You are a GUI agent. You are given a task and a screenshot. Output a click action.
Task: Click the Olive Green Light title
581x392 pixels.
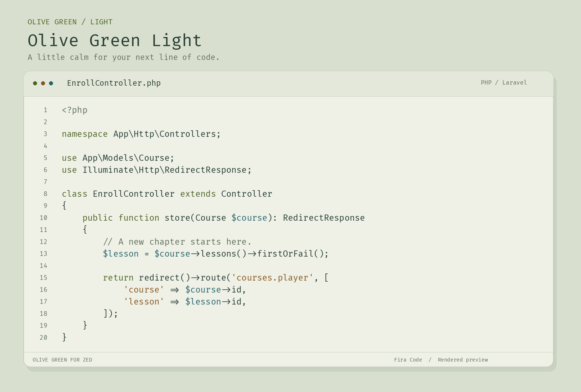click(114, 40)
